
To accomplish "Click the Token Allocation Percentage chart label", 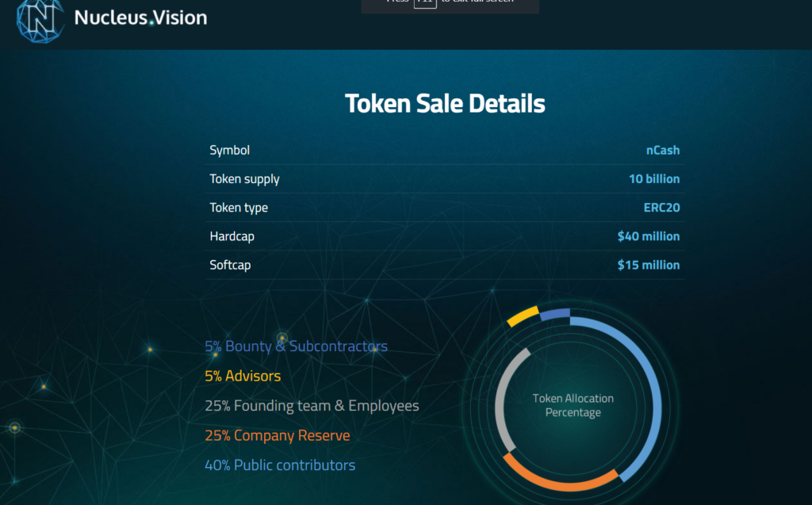I will tap(573, 406).
